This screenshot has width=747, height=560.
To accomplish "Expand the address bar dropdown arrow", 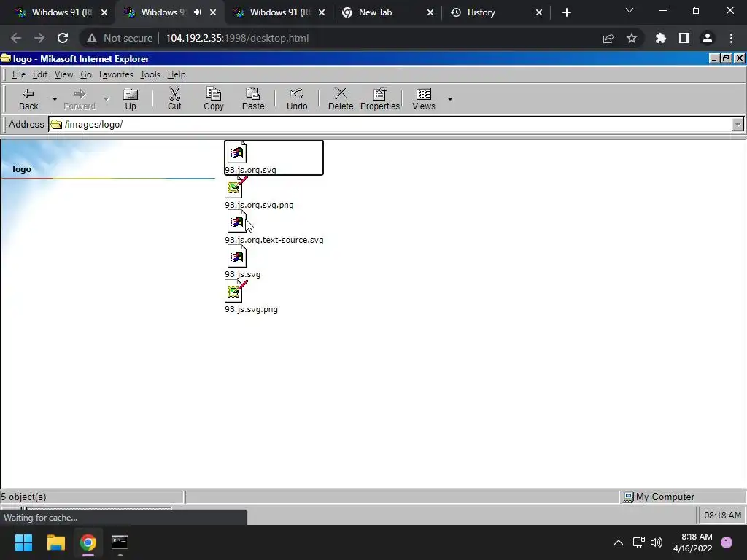I will coord(738,124).
